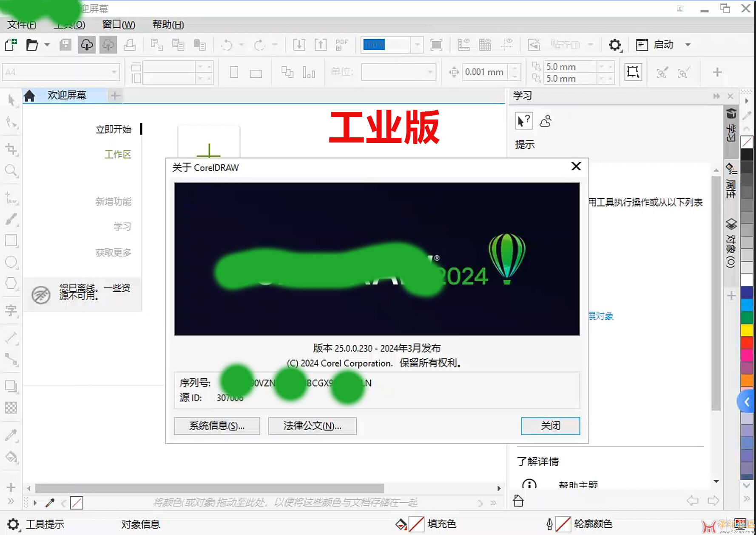Image resolution: width=756 pixels, height=535 pixels.
Task: Select Workspace in welcome sidebar
Action: pos(118,154)
